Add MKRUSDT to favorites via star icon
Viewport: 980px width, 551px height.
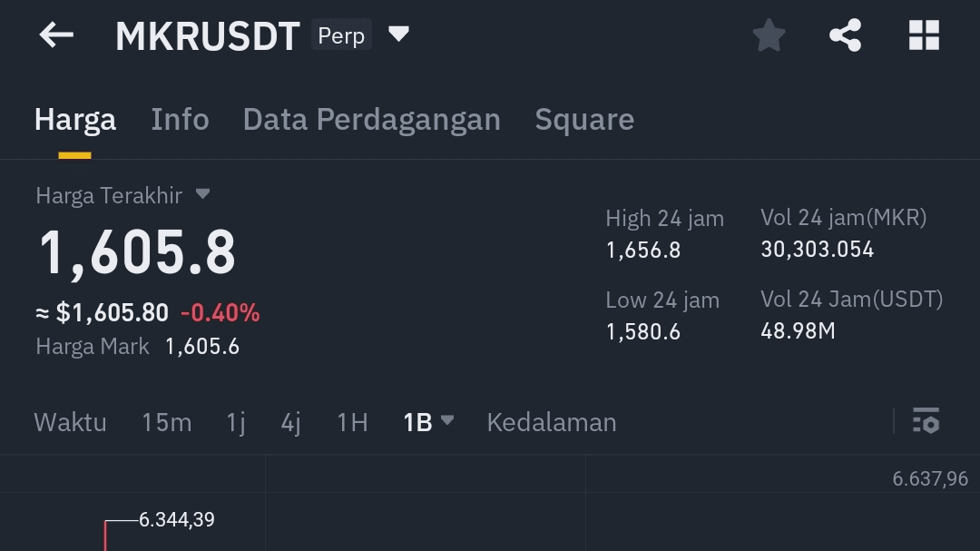click(x=769, y=34)
